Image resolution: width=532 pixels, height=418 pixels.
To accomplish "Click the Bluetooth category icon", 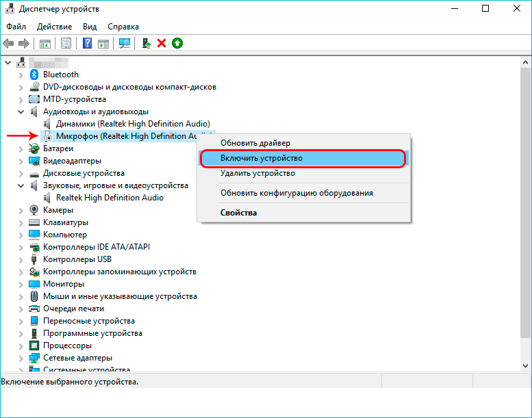I will [34, 75].
